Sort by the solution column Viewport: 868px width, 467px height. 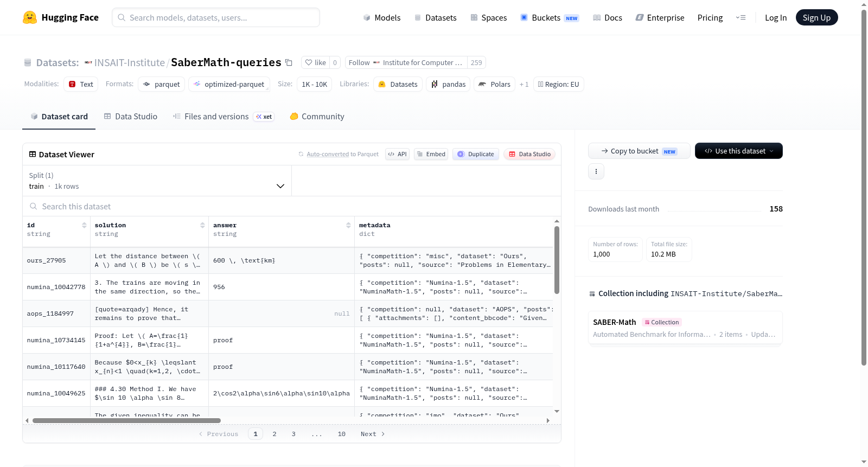click(x=202, y=225)
